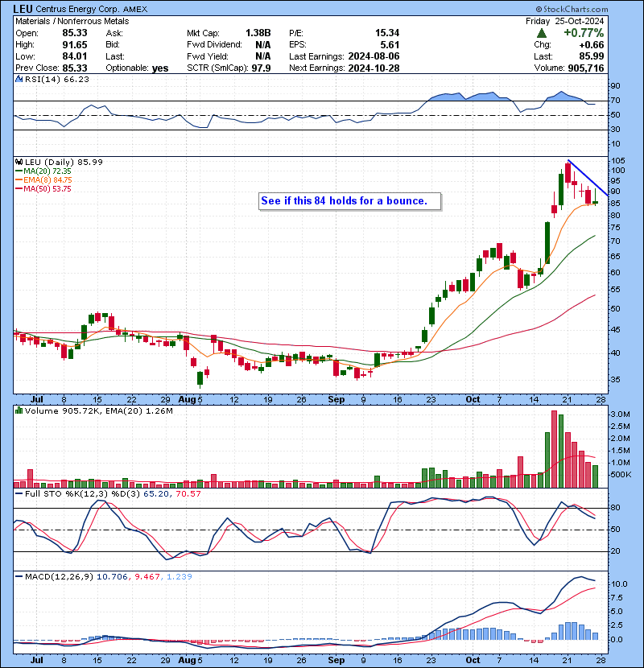Click the header Last value 85.99 under Chg
Viewport: 644px width, 668px height.
591,56
